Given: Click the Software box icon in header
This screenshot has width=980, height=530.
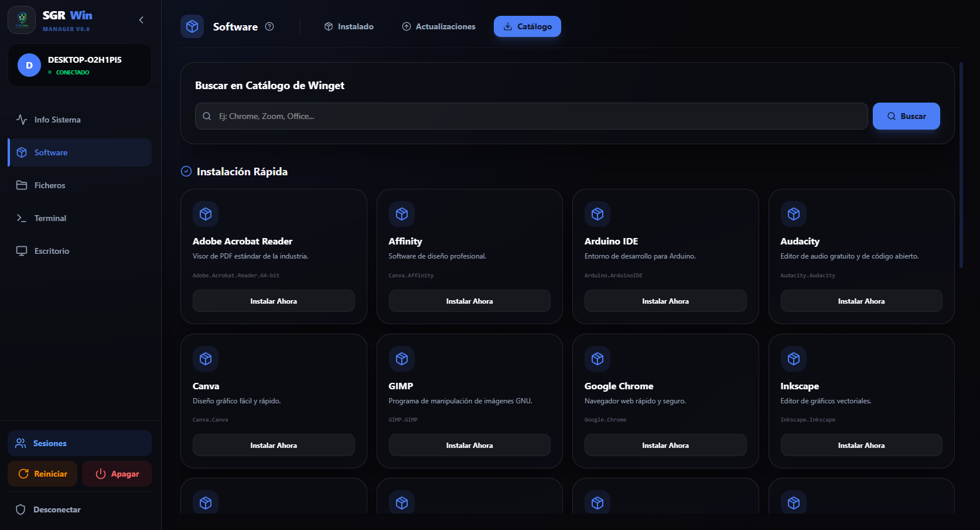Looking at the screenshot, I should (x=192, y=26).
